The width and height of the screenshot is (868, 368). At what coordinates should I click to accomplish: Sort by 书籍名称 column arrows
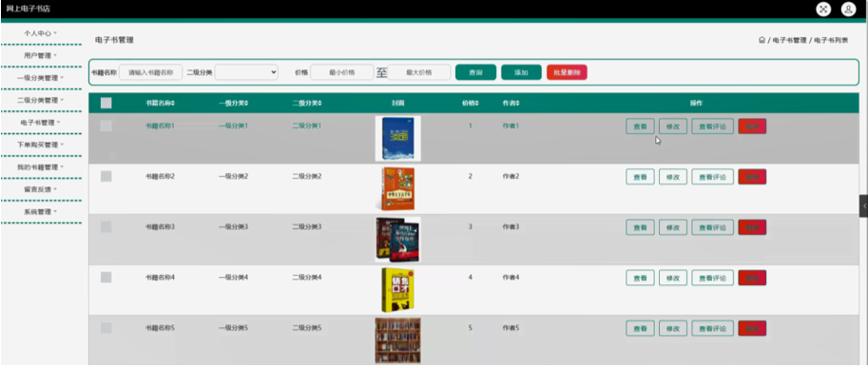[173, 103]
